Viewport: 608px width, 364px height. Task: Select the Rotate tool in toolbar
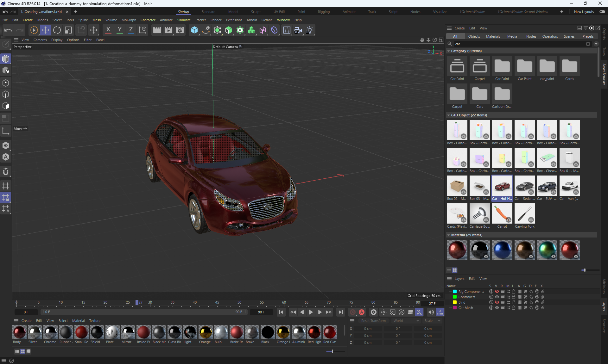57,30
